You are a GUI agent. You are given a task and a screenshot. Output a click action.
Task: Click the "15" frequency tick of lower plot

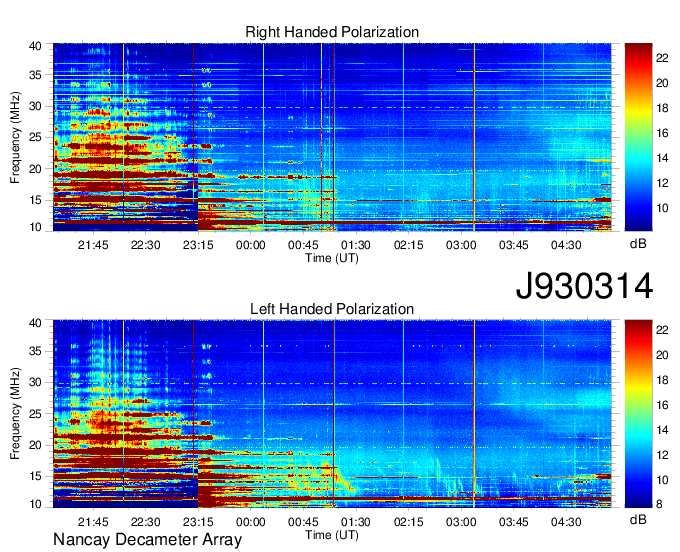point(35,476)
